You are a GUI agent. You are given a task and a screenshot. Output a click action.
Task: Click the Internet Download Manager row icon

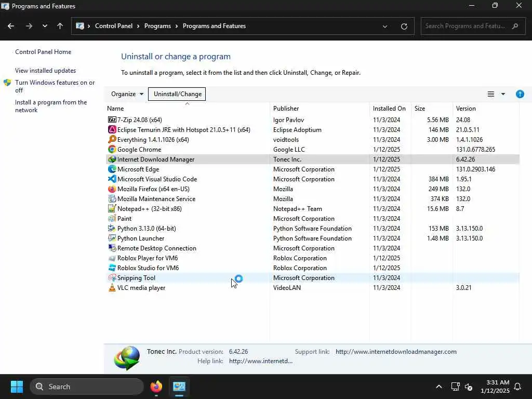pos(112,159)
